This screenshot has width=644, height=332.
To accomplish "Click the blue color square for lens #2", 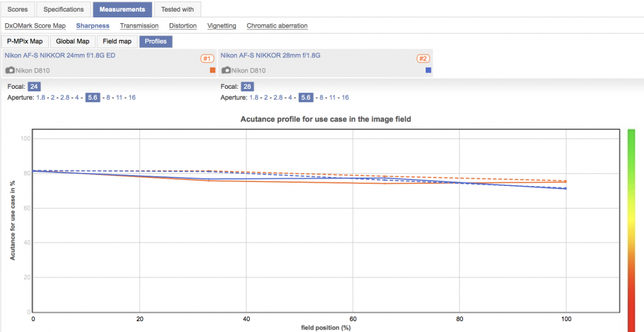I will point(428,70).
